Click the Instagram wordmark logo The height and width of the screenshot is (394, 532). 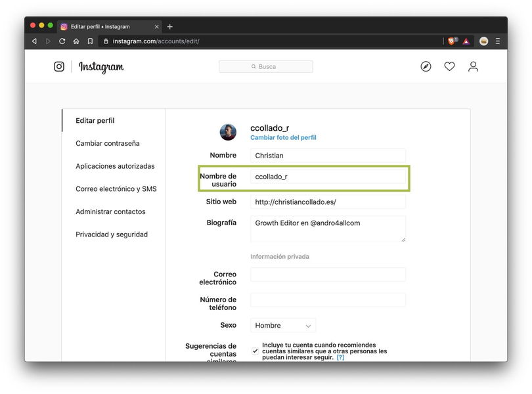tap(101, 67)
